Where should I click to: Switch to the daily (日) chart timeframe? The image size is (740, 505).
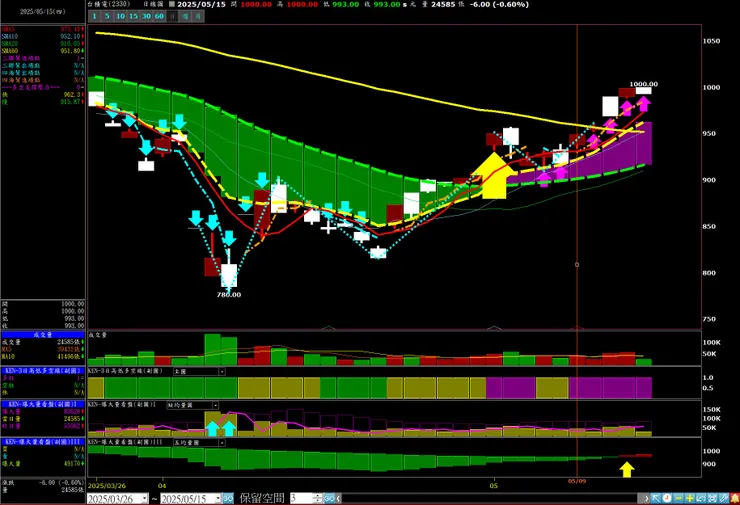click(173, 16)
